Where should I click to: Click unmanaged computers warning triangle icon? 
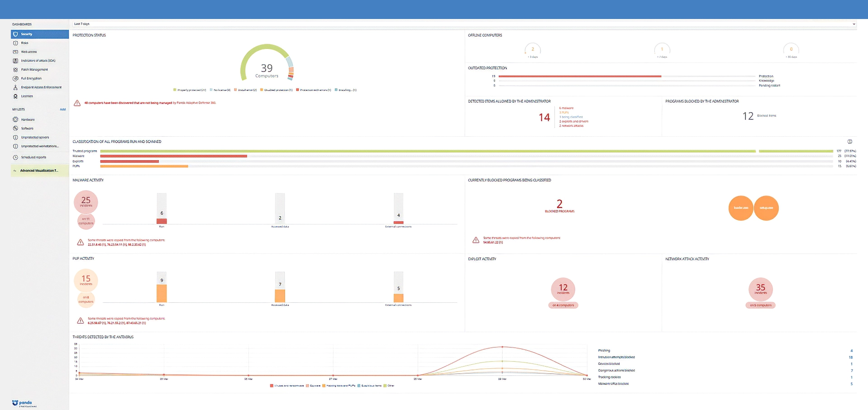point(77,103)
